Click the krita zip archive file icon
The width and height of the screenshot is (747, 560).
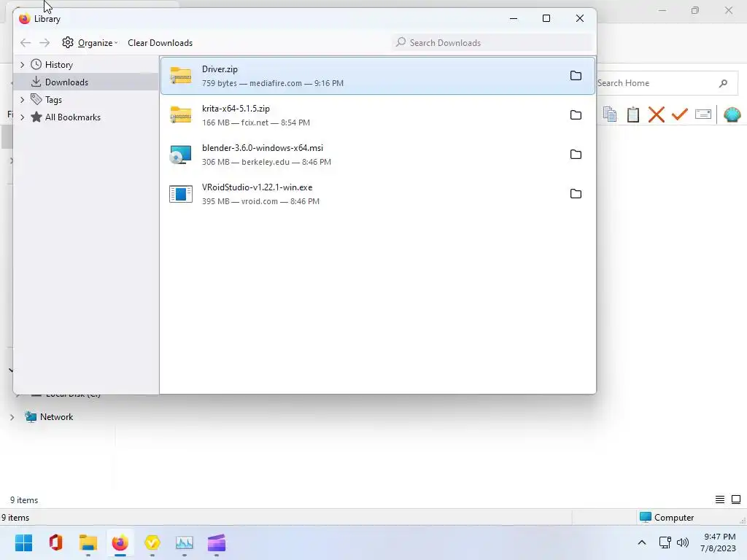pos(181,115)
